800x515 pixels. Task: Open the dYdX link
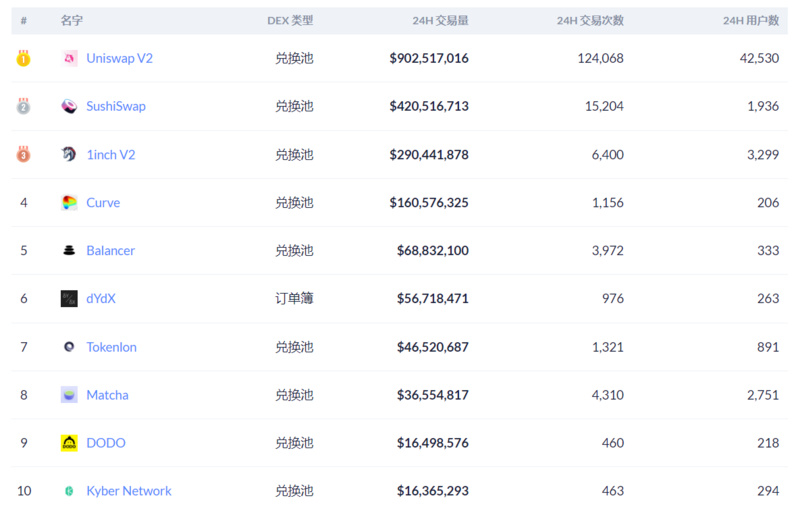tap(101, 299)
